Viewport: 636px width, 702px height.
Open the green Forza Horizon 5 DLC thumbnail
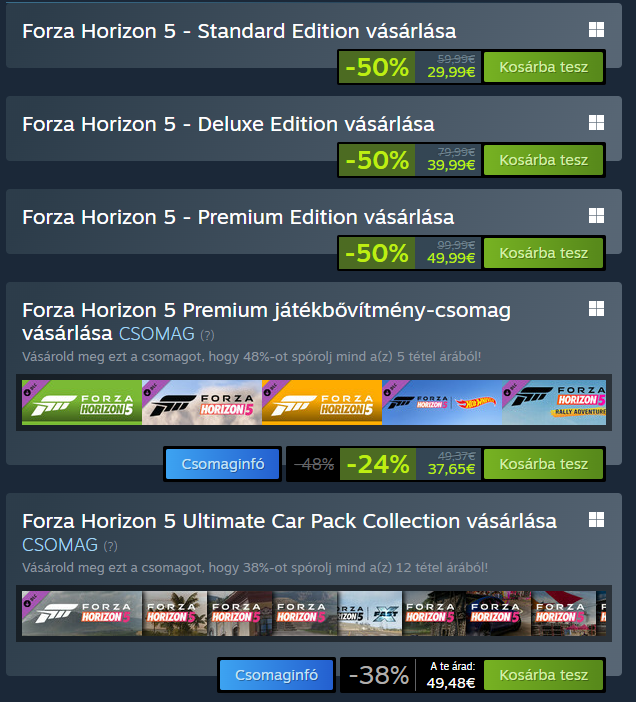click(x=82, y=402)
